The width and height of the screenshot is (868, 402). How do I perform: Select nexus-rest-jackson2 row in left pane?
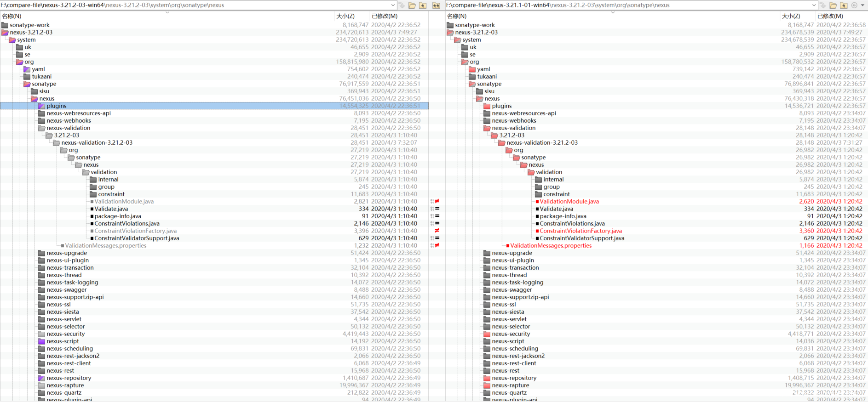(214, 356)
